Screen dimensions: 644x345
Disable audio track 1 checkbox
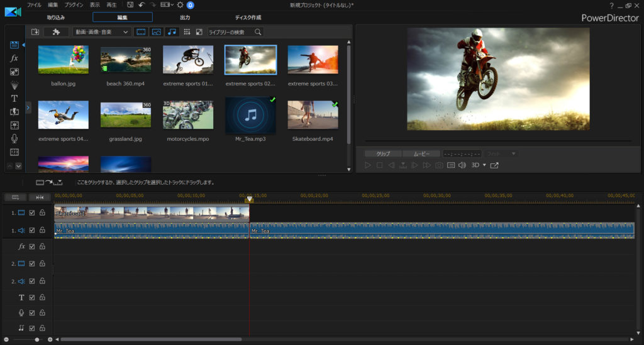[x=32, y=230]
